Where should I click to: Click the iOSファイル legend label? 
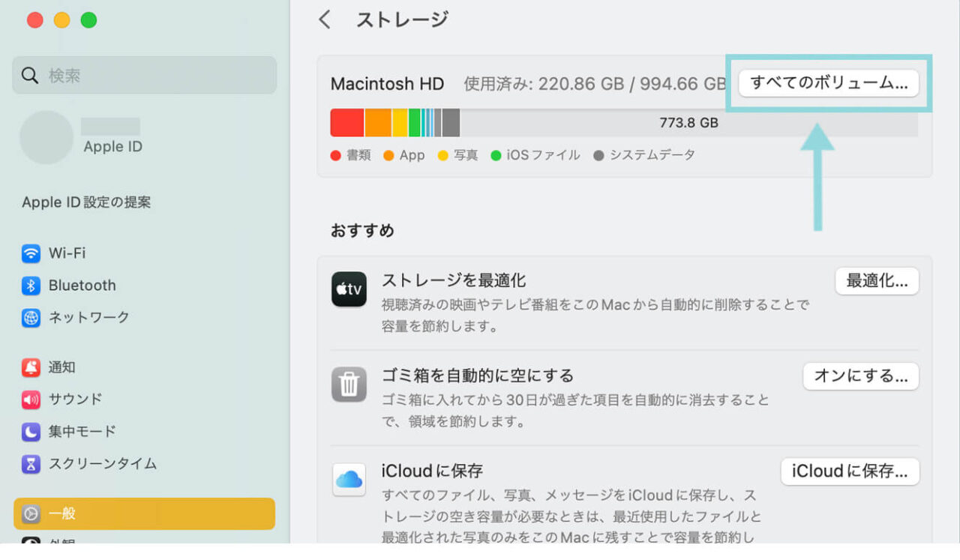[x=543, y=155]
